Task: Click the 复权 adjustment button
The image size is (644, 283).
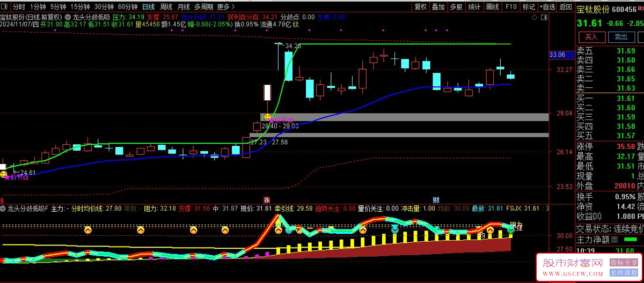Action: pyautogui.click(x=421, y=7)
